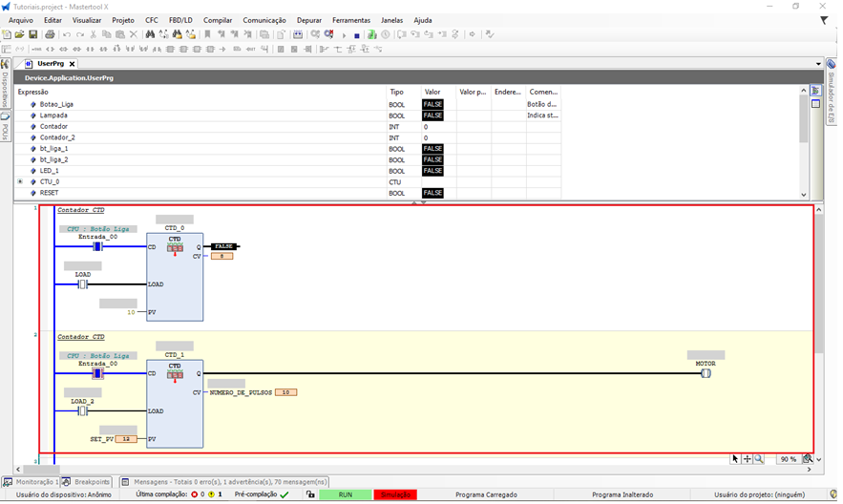Click the watch list vertical scrollbar down arrow
The width and height of the screenshot is (843, 504).
(803, 195)
